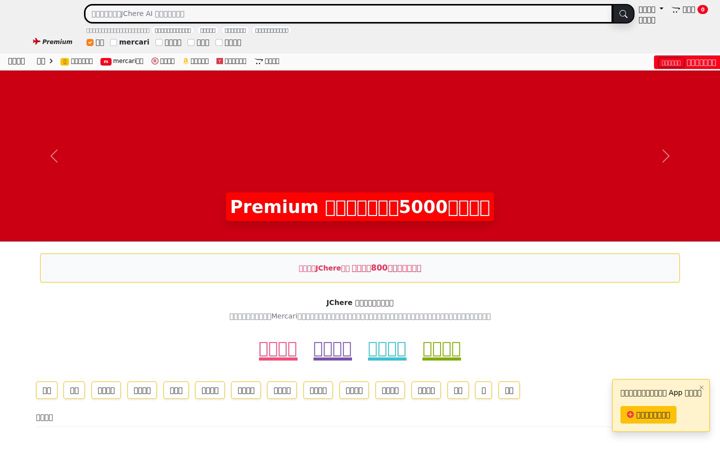The image size is (720, 450).
Task: Click the Premium airplane logo
Action: pyautogui.click(x=52, y=41)
